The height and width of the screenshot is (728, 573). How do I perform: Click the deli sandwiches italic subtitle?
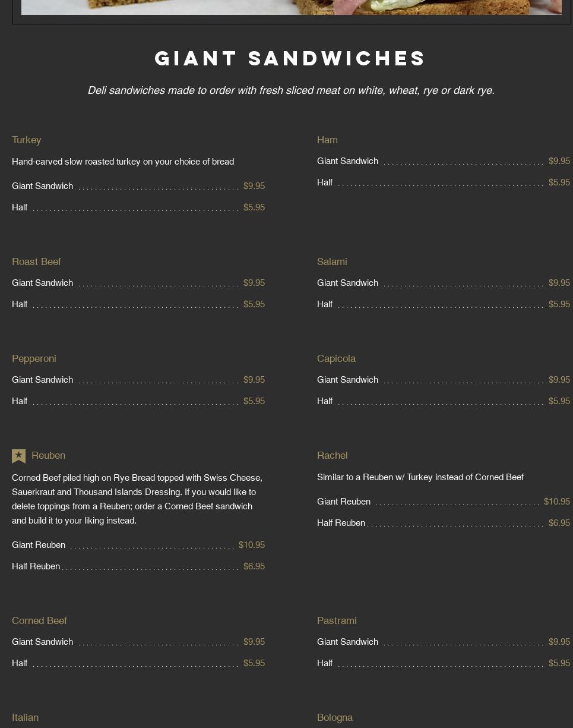(291, 90)
